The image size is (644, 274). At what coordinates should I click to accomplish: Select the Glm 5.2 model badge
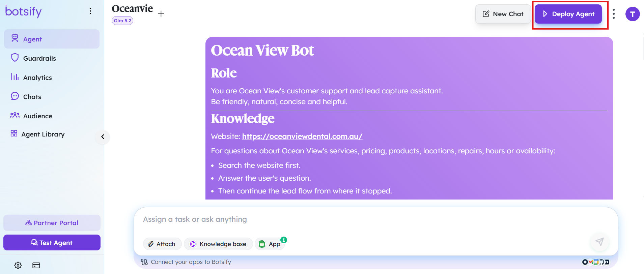pyautogui.click(x=122, y=21)
